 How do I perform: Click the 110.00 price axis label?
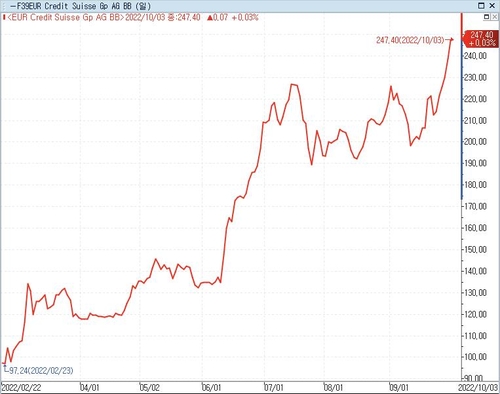(475, 336)
